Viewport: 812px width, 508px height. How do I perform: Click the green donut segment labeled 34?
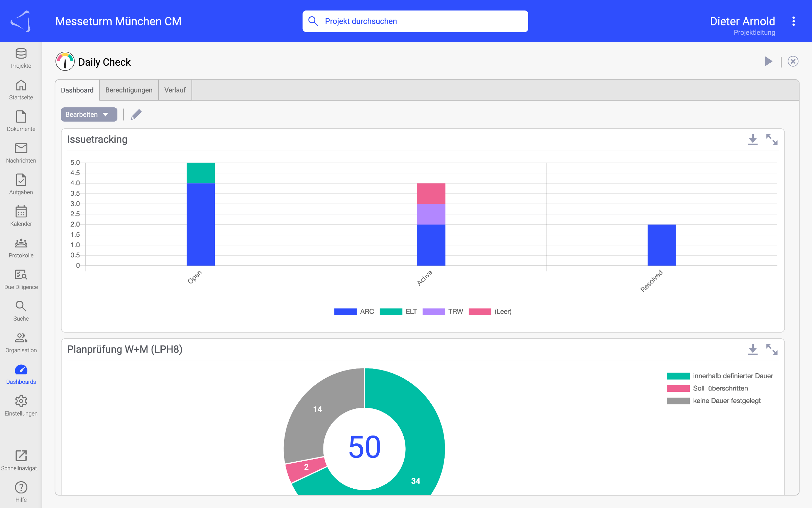[x=415, y=481]
